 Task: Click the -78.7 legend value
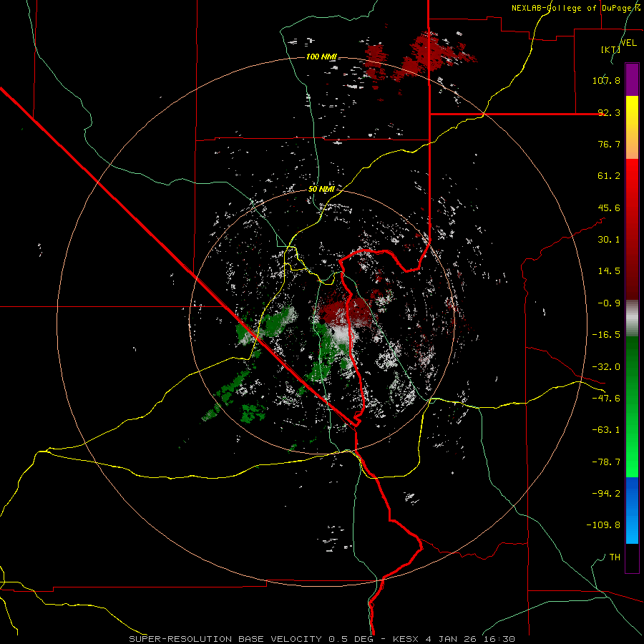click(606, 462)
